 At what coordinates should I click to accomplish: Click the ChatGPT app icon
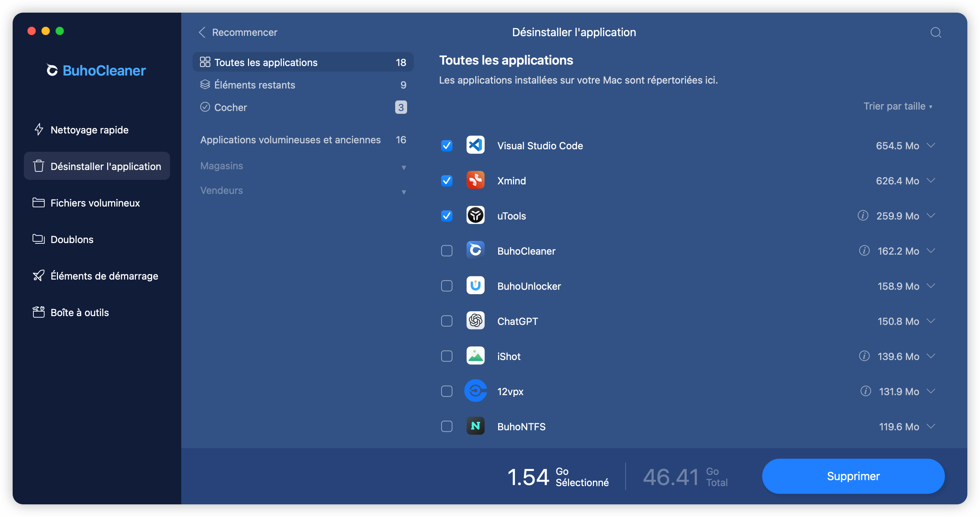[x=476, y=321]
